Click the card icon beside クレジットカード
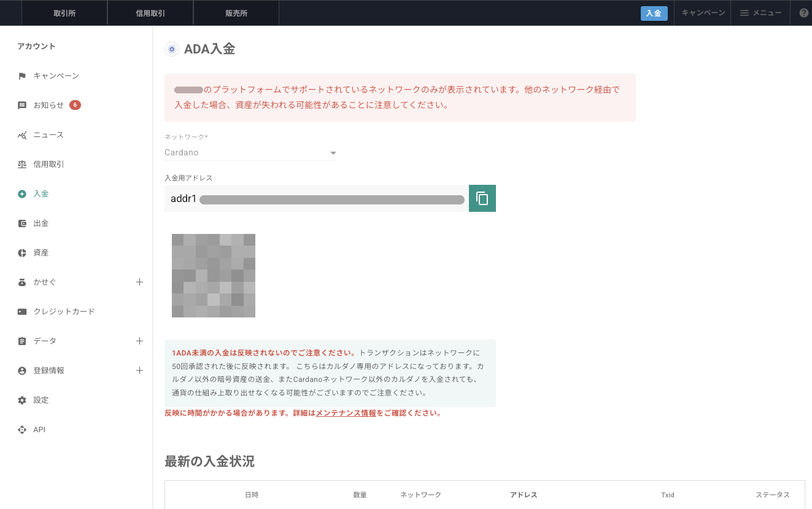Image resolution: width=812 pixels, height=509 pixels. [x=22, y=312]
